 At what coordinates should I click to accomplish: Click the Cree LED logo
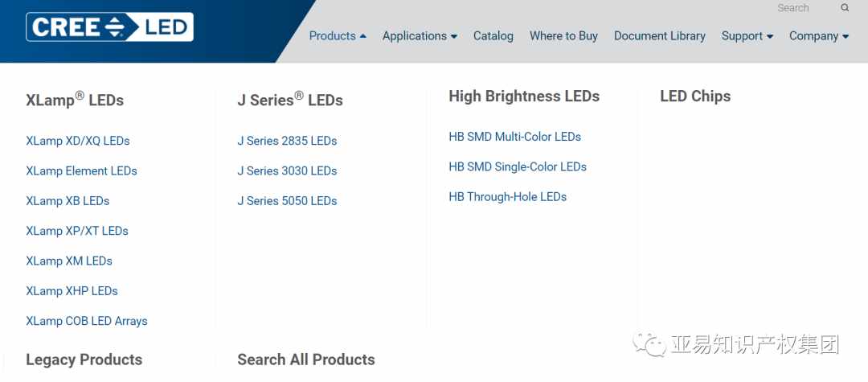[109, 27]
